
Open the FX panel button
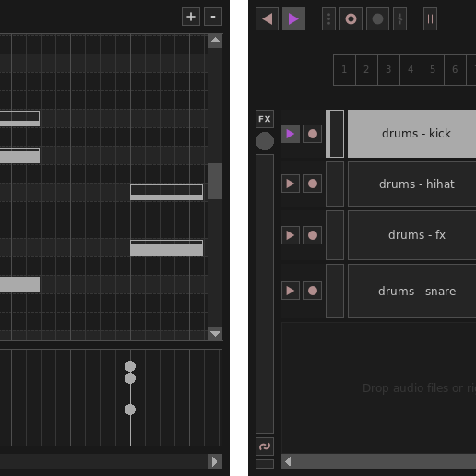click(x=265, y=119)
